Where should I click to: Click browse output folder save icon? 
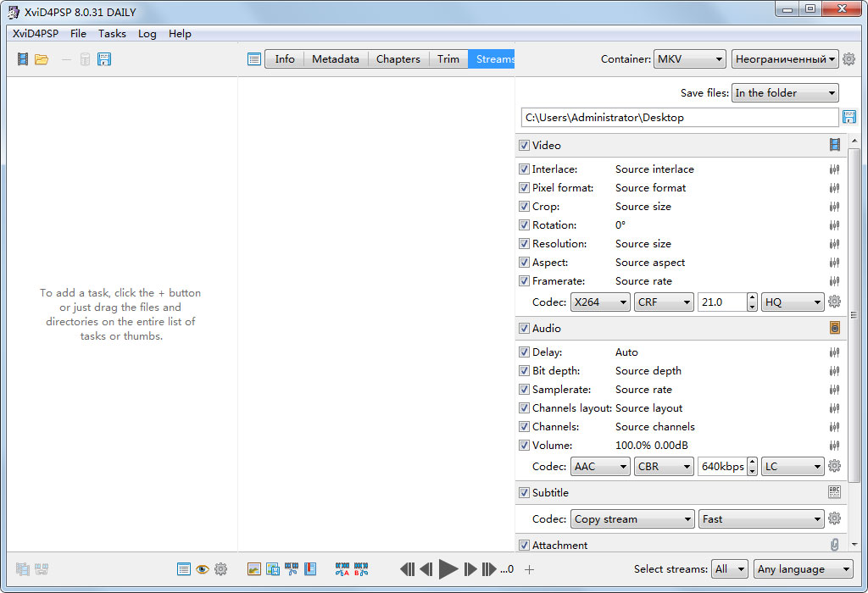pyautogui.click(x=849, y=118)
